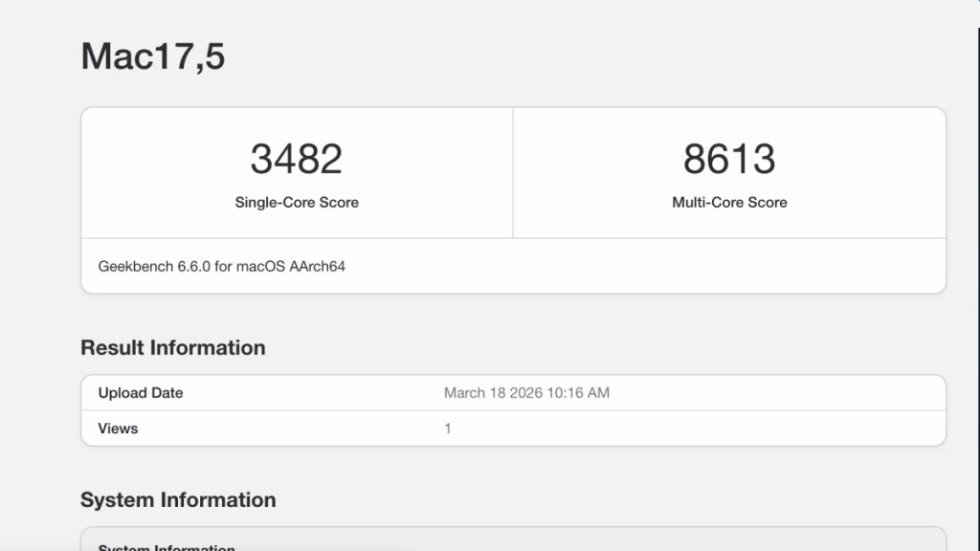The height and width of the screenshot is (551, 980).
Task: Click the Upload Date label text
Action: pyautogui.click(x=140, y=392)
